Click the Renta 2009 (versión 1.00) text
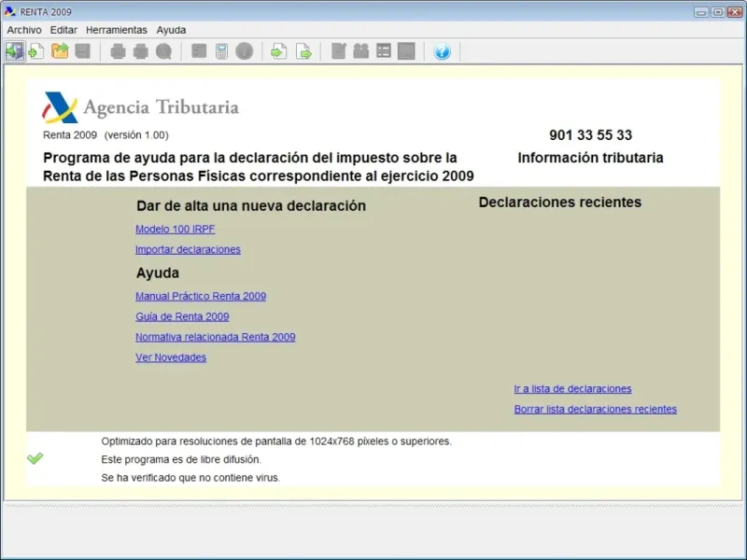The image size is (747, 560). point(106,135)
